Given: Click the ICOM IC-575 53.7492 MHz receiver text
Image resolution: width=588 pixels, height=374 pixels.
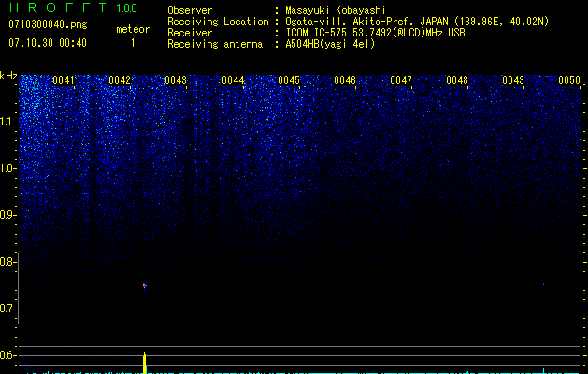Looking at the screenshot, I should (375, 33).
